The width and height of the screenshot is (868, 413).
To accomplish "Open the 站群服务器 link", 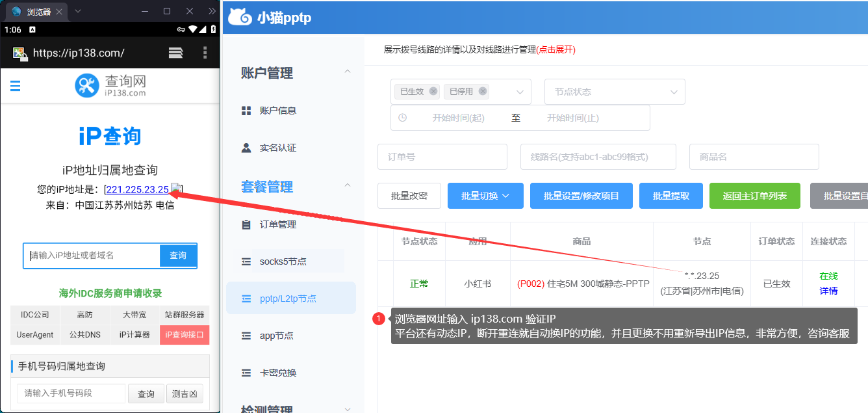I will coord(185,315).
